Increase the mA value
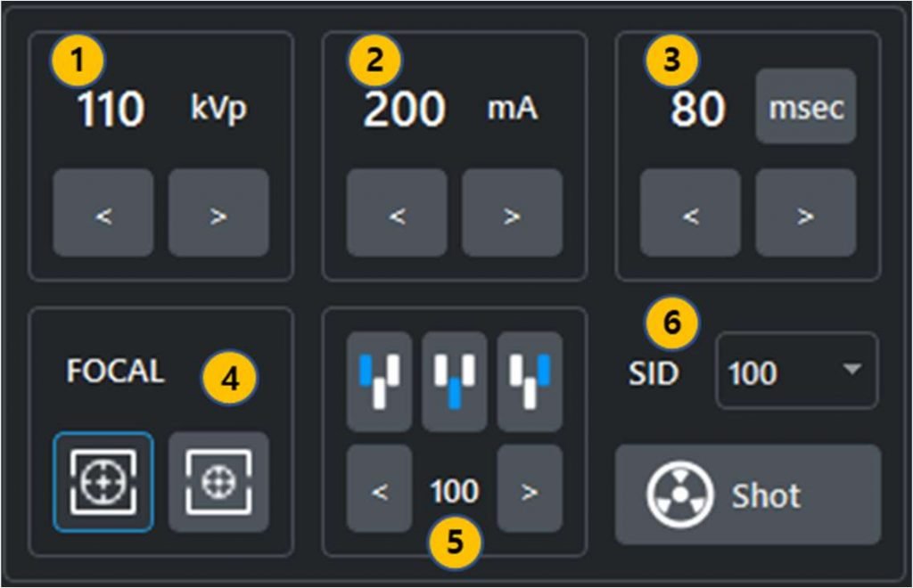Viewport: 913px width, 588px height. pyautogui.click(x=512, y=216)
